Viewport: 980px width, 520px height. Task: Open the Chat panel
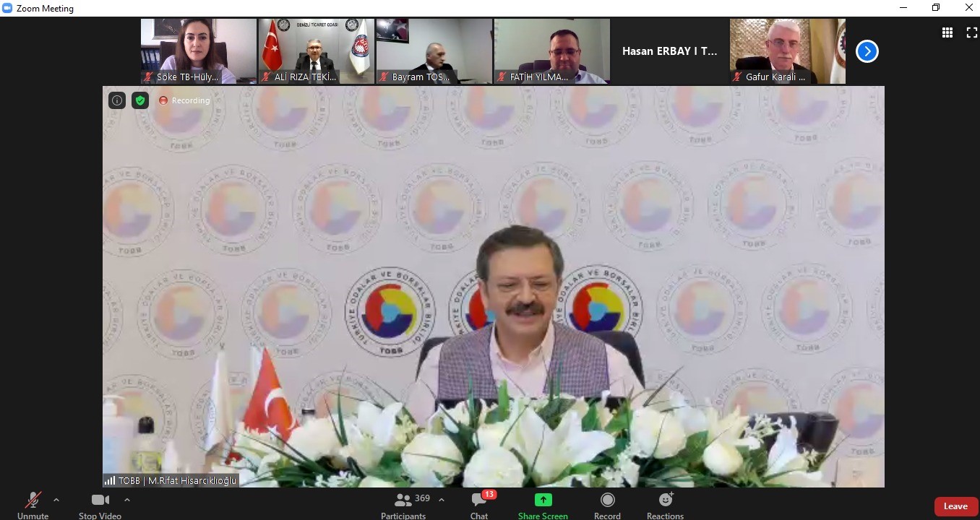(479, 505)
